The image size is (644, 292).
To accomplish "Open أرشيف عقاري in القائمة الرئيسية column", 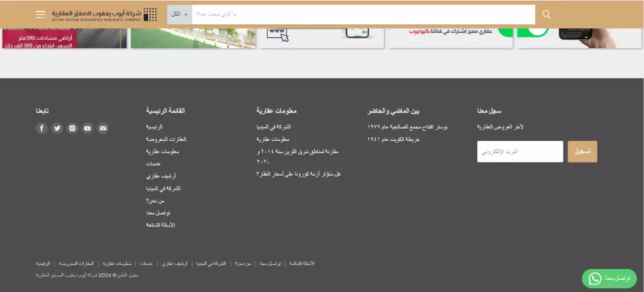I will [160, 176].
